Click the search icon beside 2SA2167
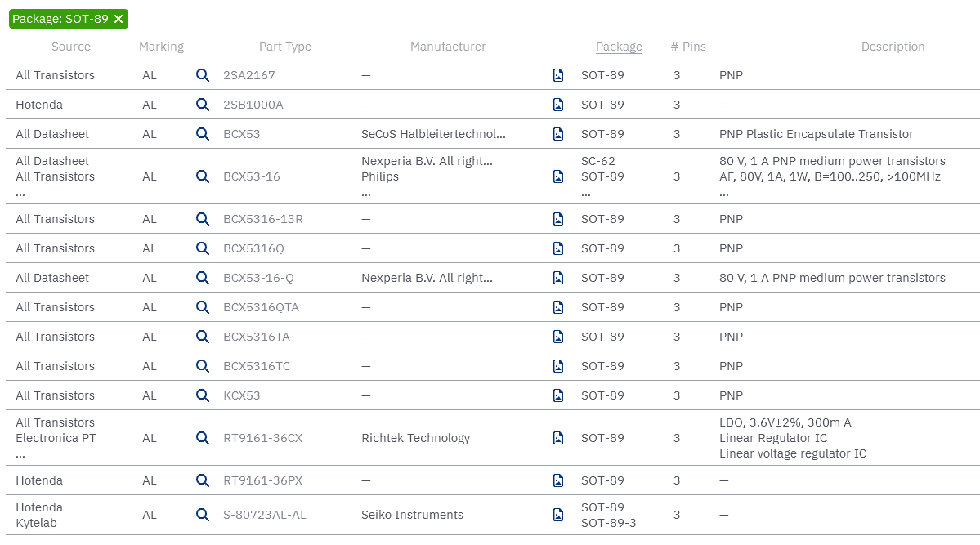This screenshot has height=545, width=980. [x=203, y=75]
